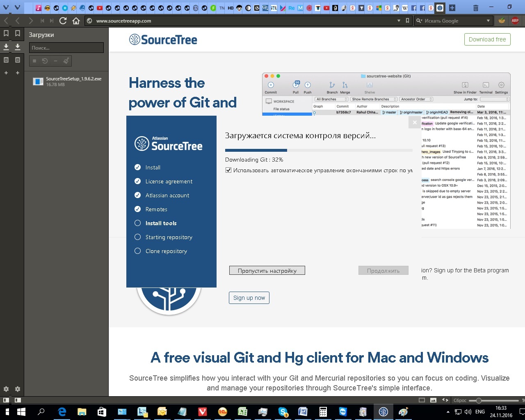525x420 pixels.
Task: Go to the browser home page
Action: coord(76,21)
